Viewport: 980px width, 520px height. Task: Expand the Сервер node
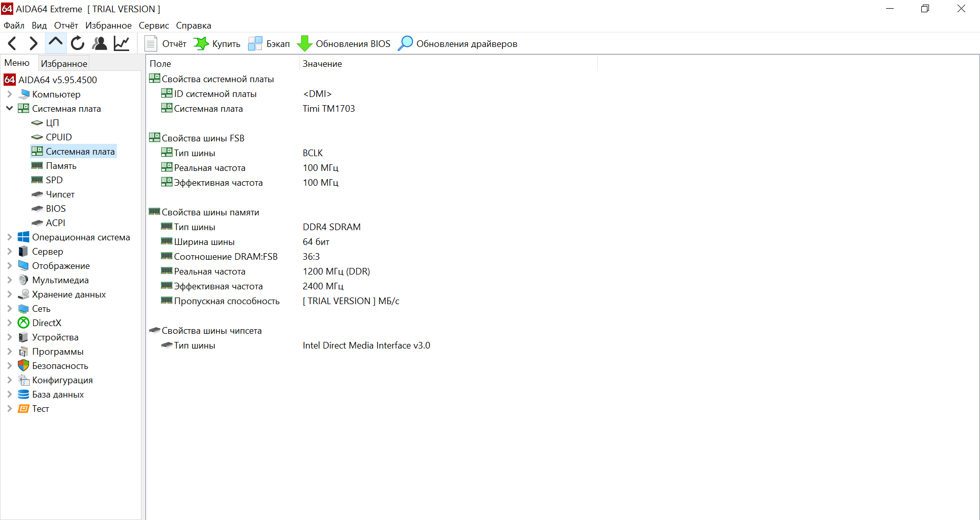(9, 251)
